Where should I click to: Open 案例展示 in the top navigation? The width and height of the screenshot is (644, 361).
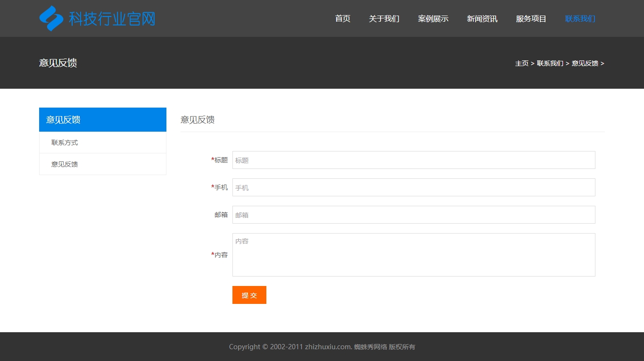point(433,19)
